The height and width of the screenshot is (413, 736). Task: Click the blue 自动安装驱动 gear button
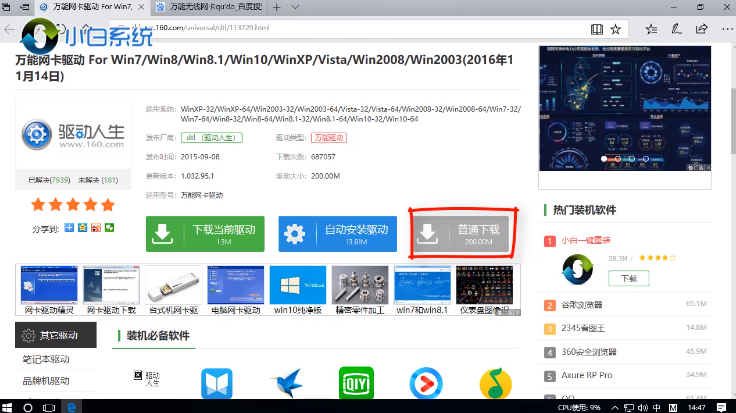point(337,234)
